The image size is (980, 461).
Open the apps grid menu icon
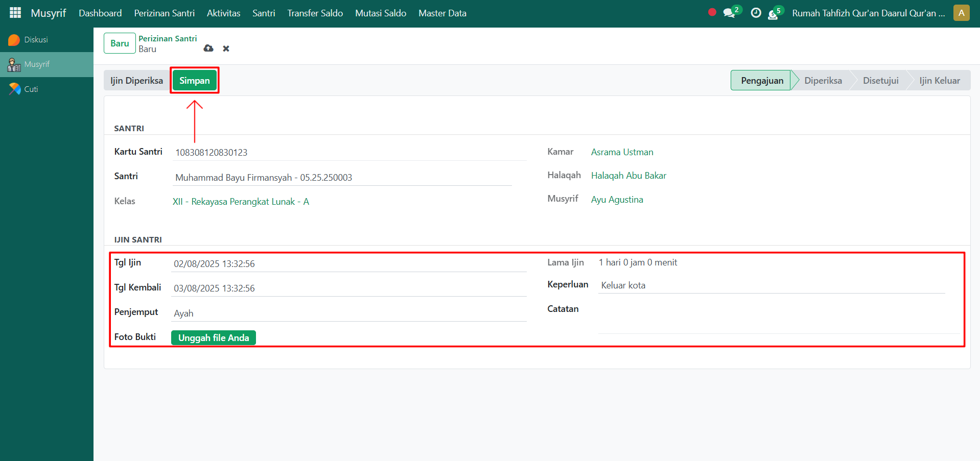(x=15, y=13)
